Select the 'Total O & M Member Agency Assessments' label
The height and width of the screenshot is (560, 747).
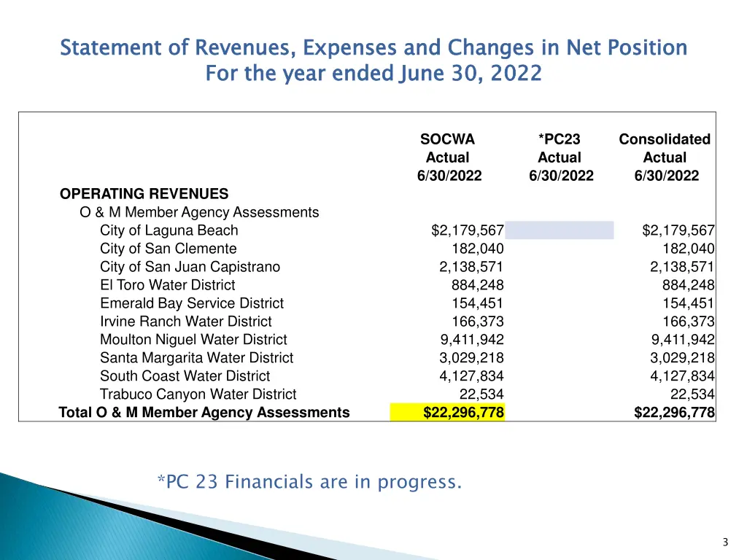click(x=204, y=413)
